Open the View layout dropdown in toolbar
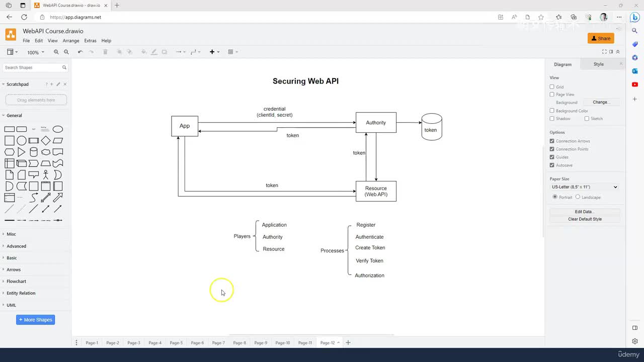 pos(12,52)
